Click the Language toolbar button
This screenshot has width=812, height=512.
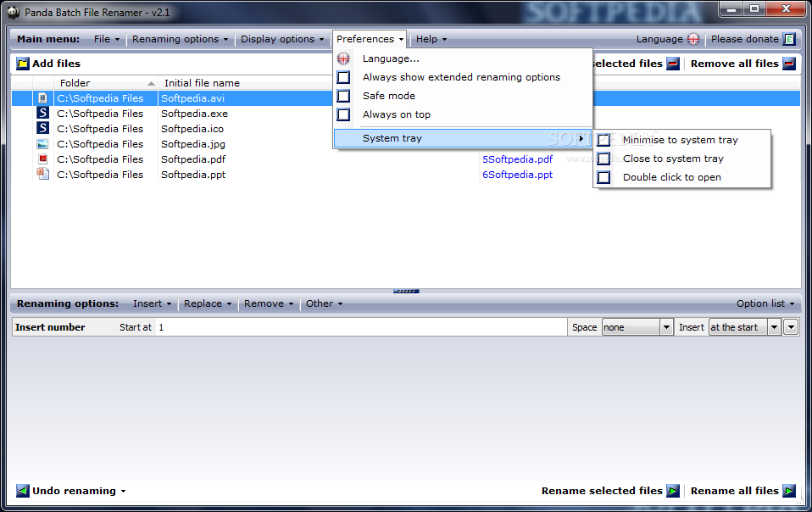[668, 39]
